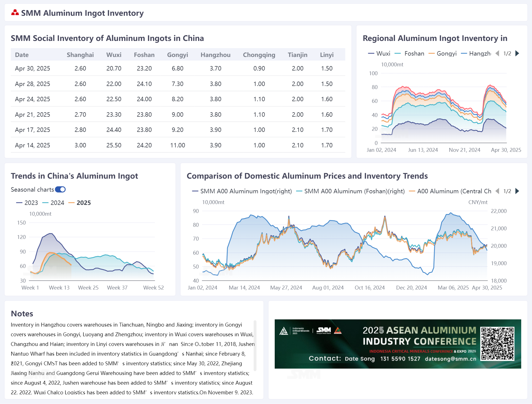The width and height of the screenshot is (532, 404).
Task: Toggle Gongyi series in regional legend
Action: click(442, 53)
